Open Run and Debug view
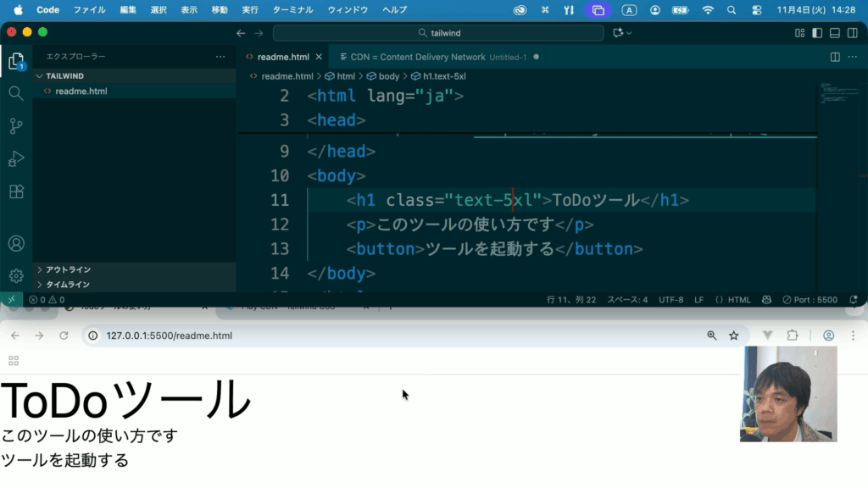Image resolution: width=868 pixels, height=488 pixels. coord(15,159)
